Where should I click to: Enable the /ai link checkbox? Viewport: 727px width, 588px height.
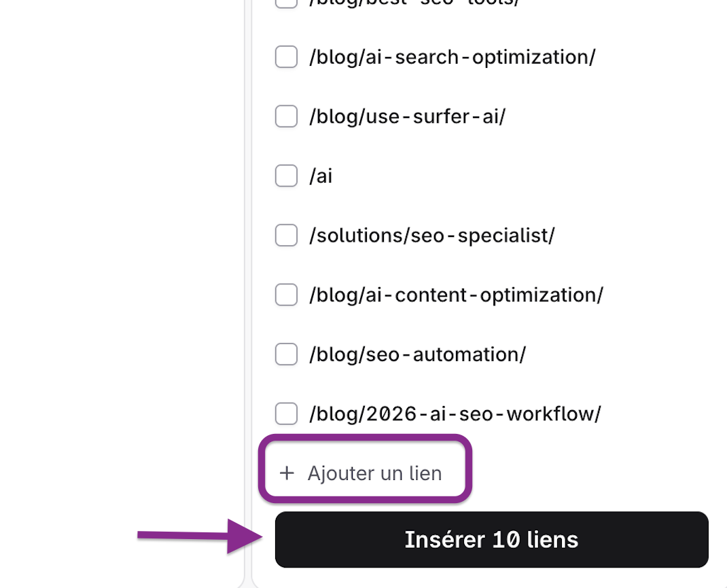coord(286,176)
